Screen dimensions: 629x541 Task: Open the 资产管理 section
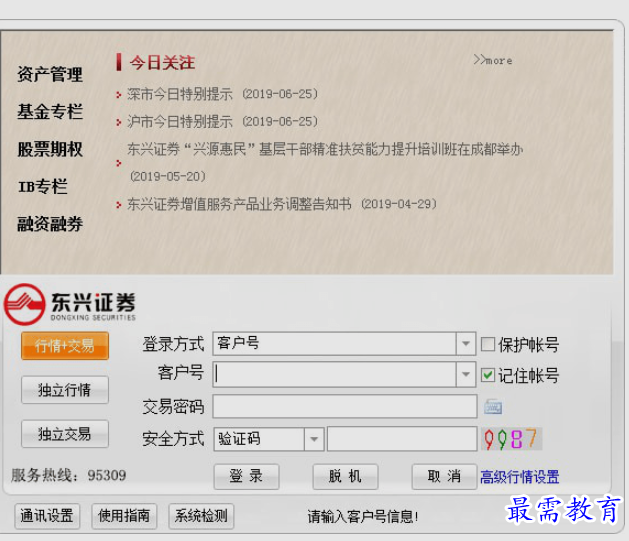click(50, 75)
